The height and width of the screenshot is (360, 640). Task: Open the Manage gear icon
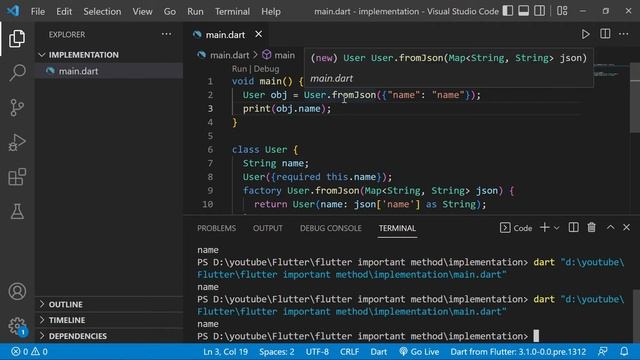click(x=17, y=326)
